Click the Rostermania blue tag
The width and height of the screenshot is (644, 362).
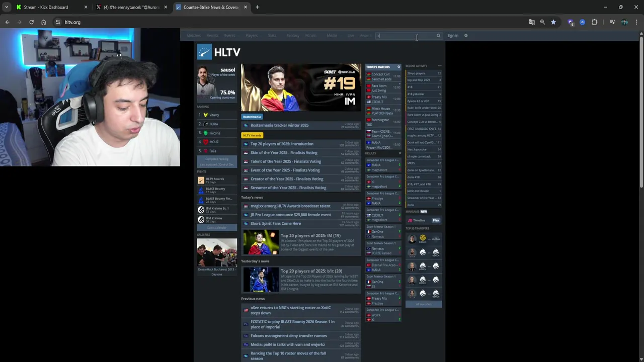tap(252, 117)
